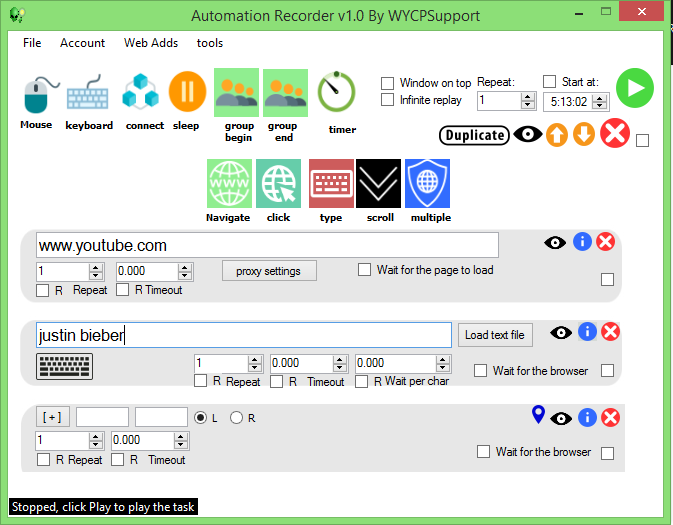Insert a sleep pause action
Image resolution: width=673 pixels, height=525 pixels.
click(x=188, y=91)
